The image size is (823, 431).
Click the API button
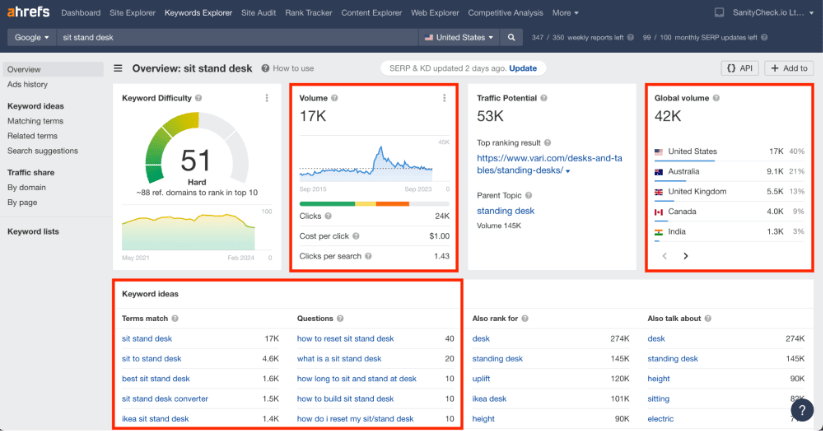coord(741,68)
